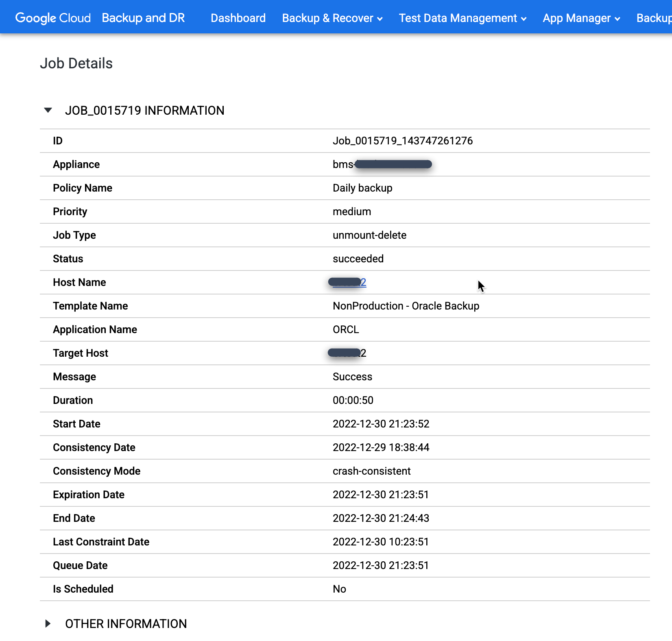Image resolution: width=672 pixels, height=641 pixels.
Task: Collapse the JOB_0015719 INFORMATION disclosure triangle
Action: click(48, 110)
